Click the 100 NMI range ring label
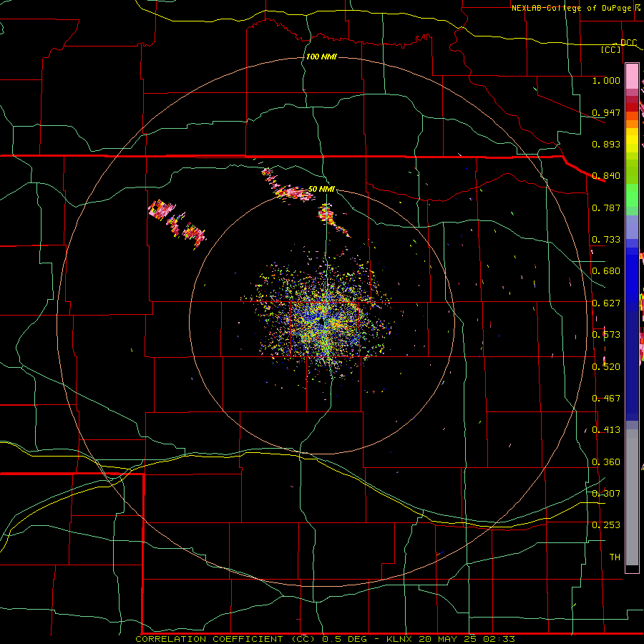644x644 pixels. coord(321,57)
